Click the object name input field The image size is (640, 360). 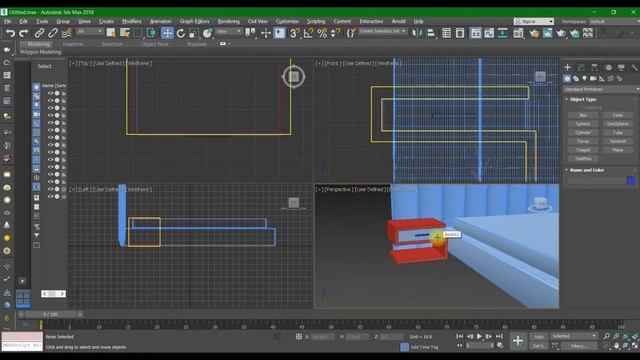[596, 181]
